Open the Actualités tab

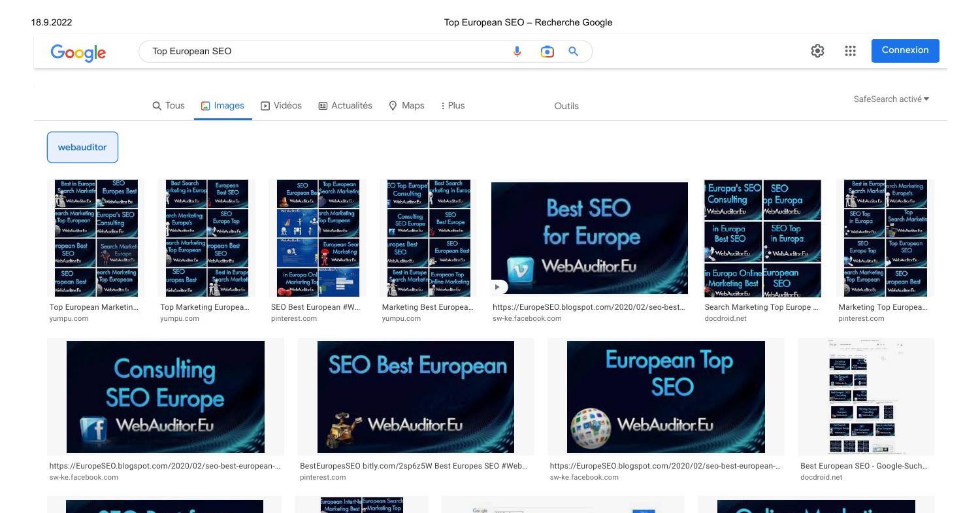tap(345, 105)
